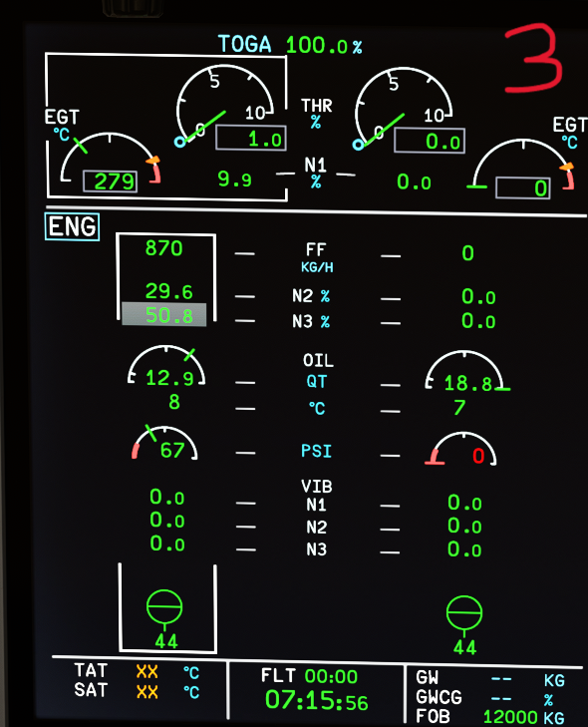Click engine 1 N2 value 29.6

coord(169,291)
